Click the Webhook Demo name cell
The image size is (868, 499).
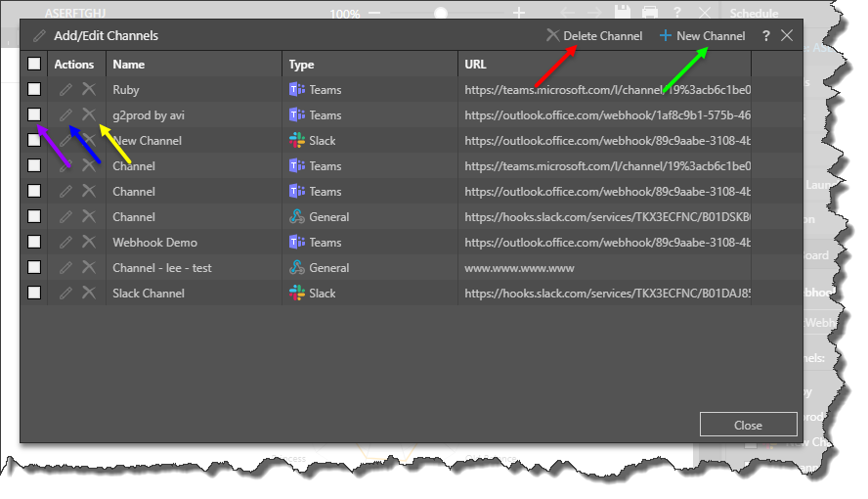(x=154, y=243)
